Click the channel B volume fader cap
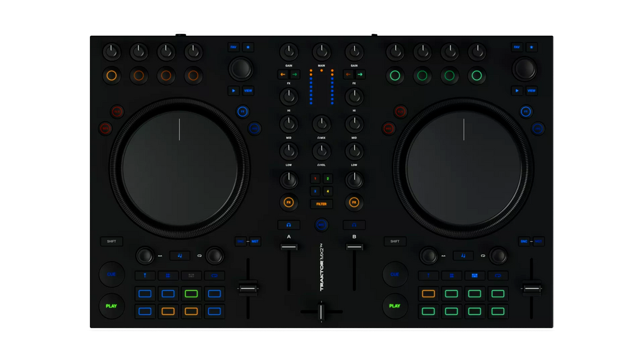The image size is (644, 362). (x=354, y=246)
